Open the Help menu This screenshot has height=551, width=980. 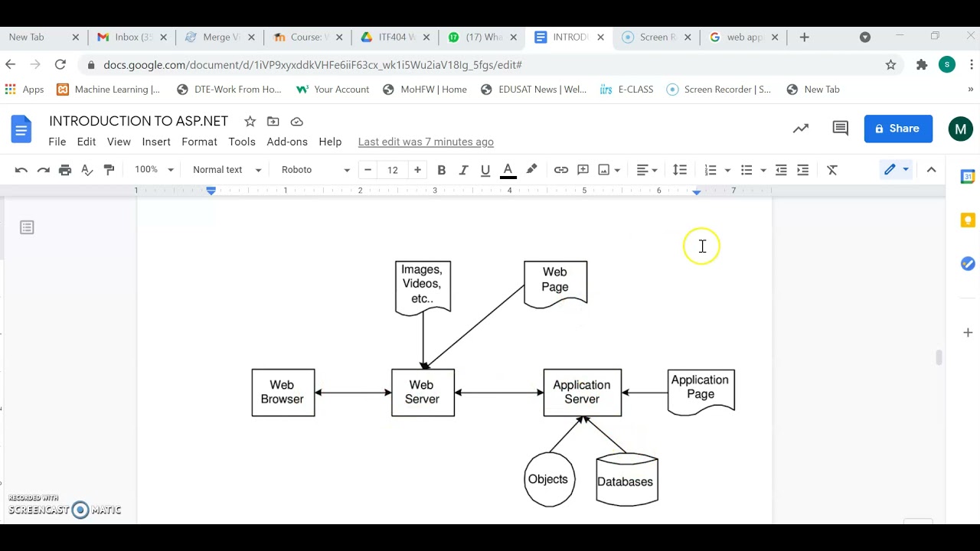330,142
